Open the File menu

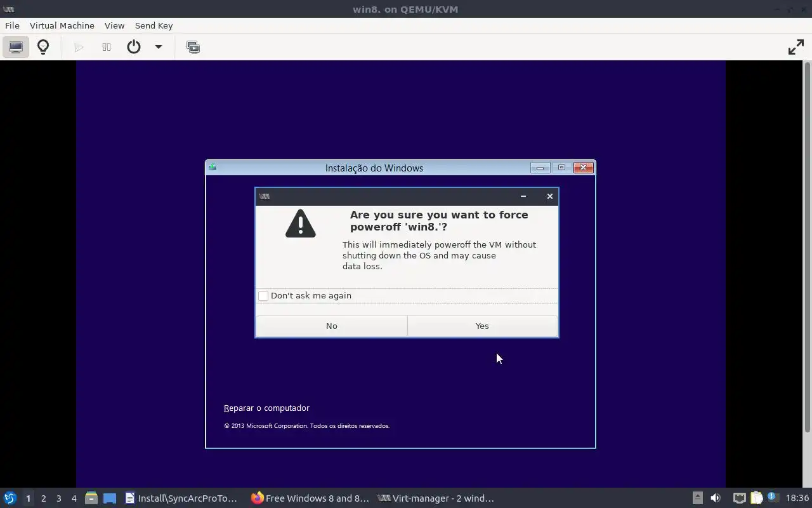pos(12,25)
